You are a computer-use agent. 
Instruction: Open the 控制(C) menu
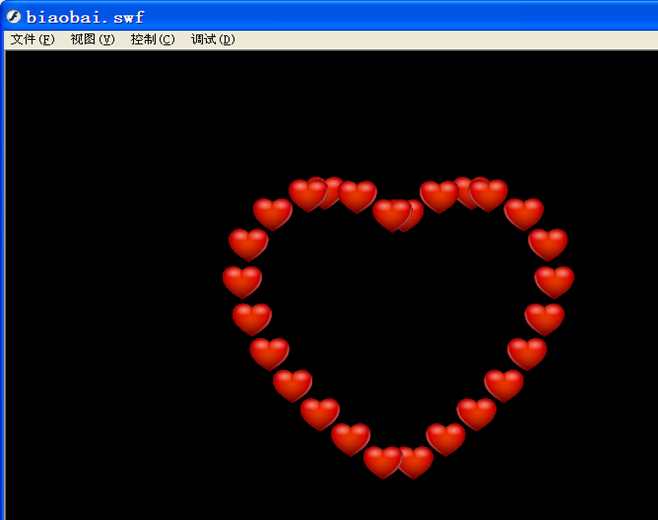153,39
